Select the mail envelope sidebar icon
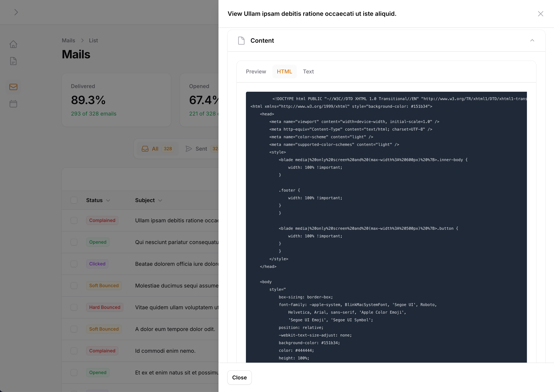Screen dimensions: 554x392 click(x=13, y=87)
